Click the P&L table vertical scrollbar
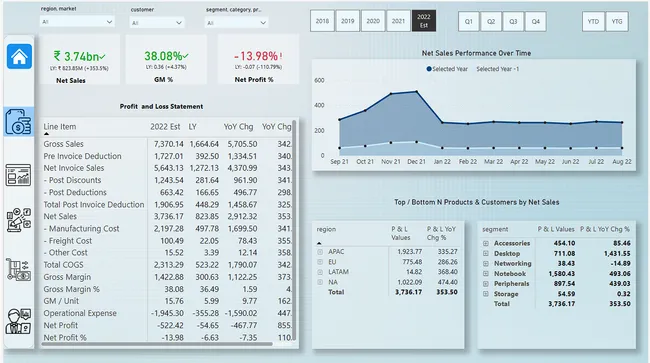The width and height of the screenshot is (650, 363). pos(294,230)
